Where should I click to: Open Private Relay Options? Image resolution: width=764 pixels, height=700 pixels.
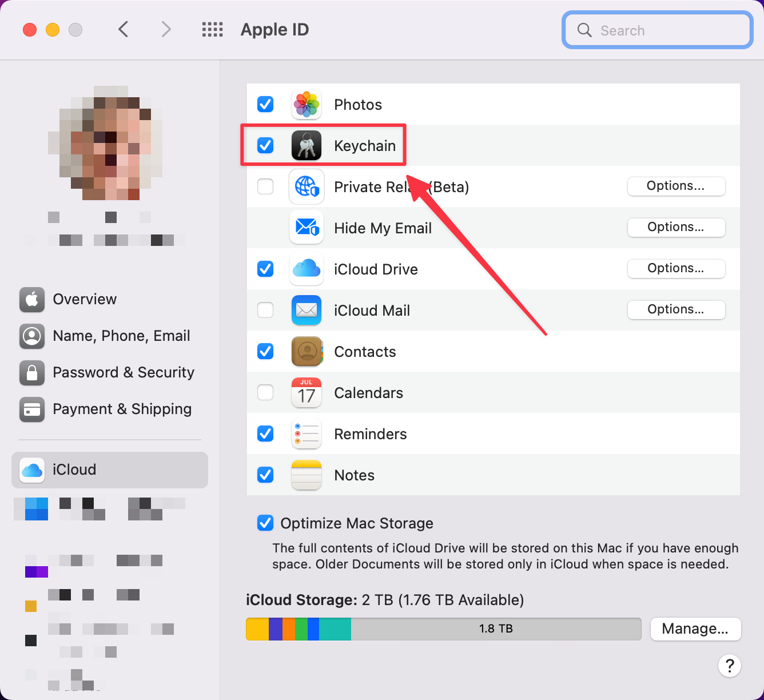pos(676,186)
